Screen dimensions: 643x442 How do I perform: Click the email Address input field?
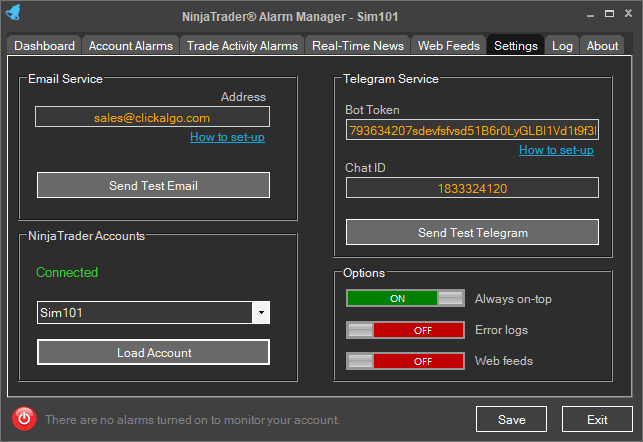coord(152,117)
